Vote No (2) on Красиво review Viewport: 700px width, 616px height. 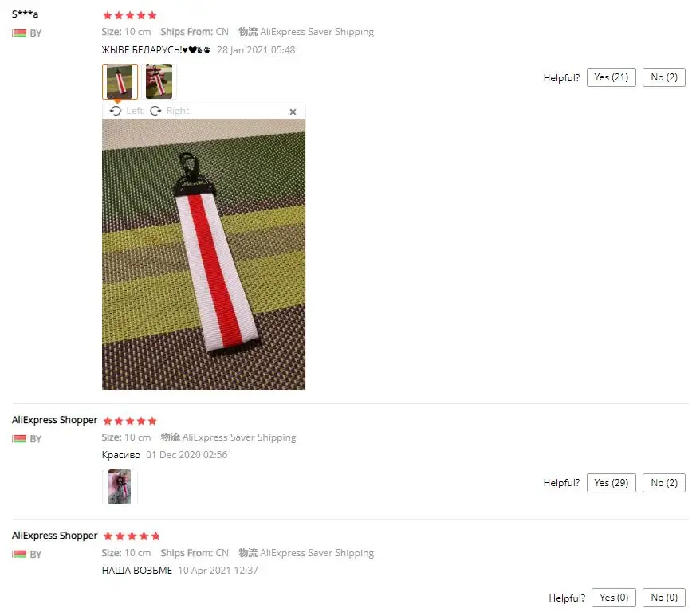click(x=664, y=483)
